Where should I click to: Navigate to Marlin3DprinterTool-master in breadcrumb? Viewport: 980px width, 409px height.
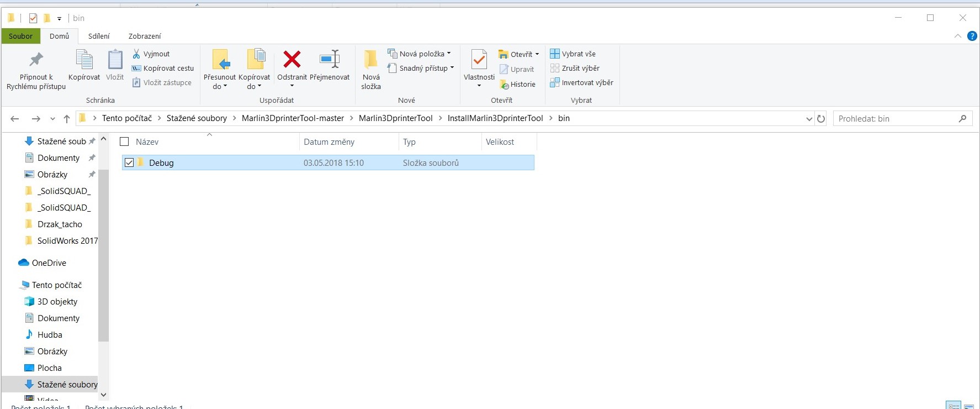[x=293, y=118]
